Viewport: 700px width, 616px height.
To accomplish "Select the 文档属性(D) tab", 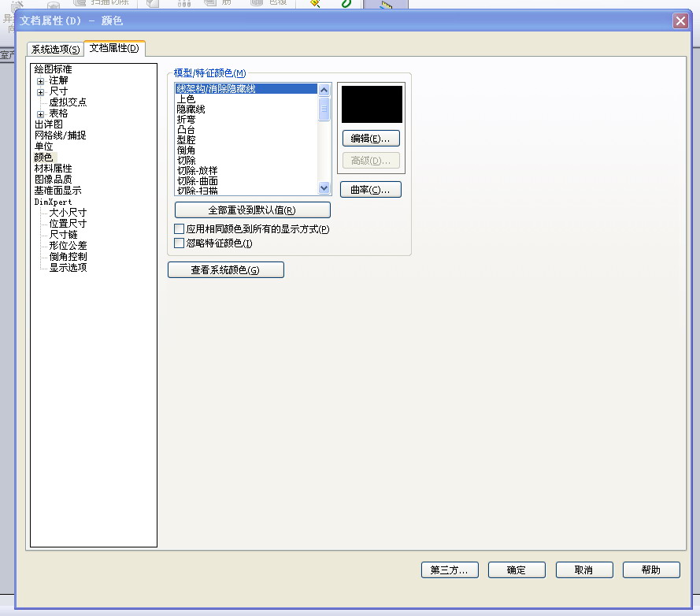I will coord(114,48).
